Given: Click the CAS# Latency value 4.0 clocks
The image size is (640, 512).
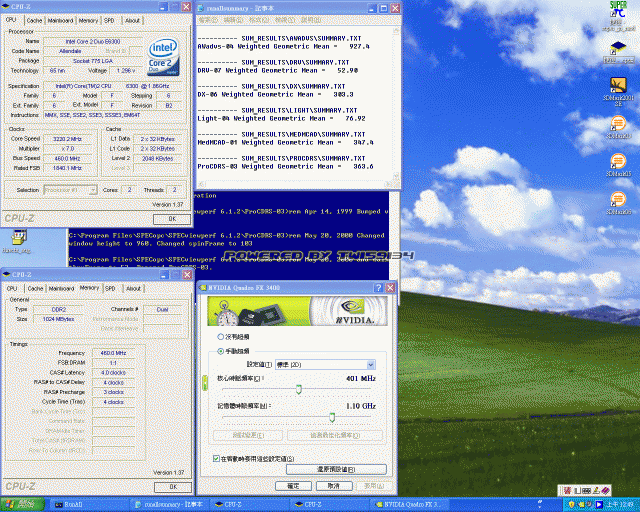Looking at the screenshot, I should (113, 373).
